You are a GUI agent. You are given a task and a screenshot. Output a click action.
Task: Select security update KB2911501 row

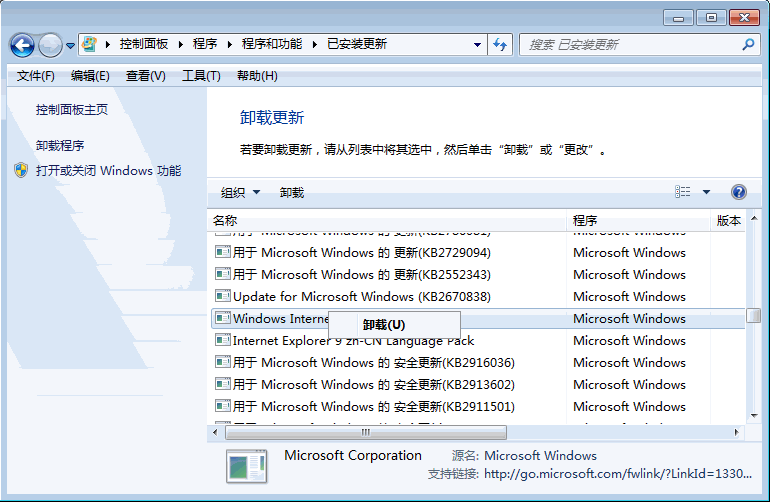point(479,407)
